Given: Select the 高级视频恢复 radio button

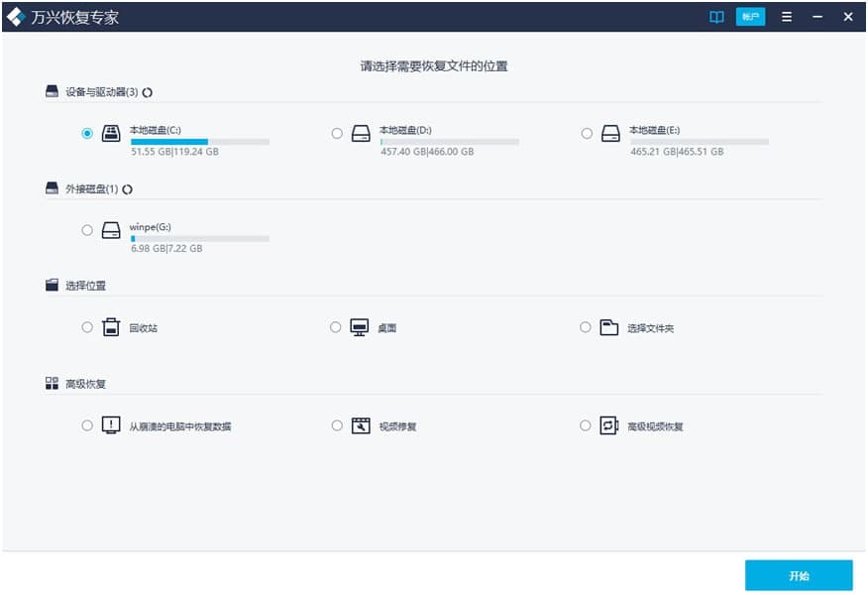Looking at the screenshot, I should click(586, 425).
